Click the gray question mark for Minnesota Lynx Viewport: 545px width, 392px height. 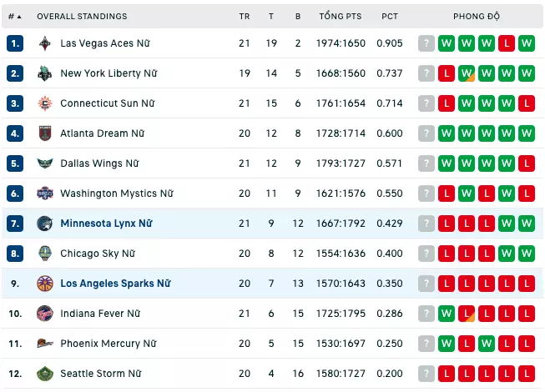(426, 224)
